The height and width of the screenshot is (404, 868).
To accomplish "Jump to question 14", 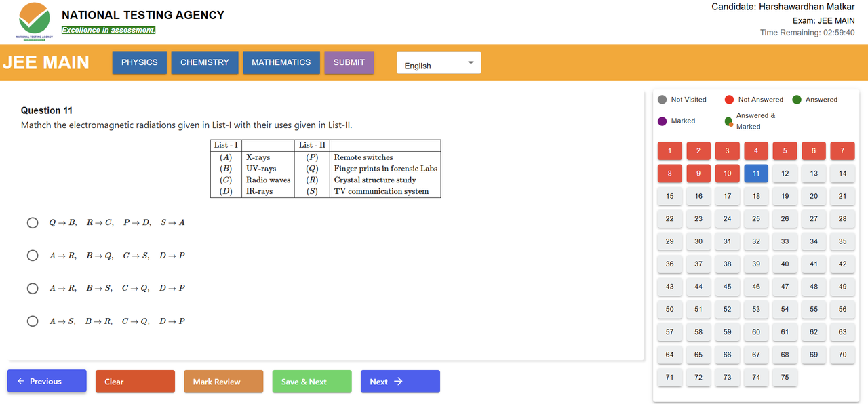I will point(843,174).
